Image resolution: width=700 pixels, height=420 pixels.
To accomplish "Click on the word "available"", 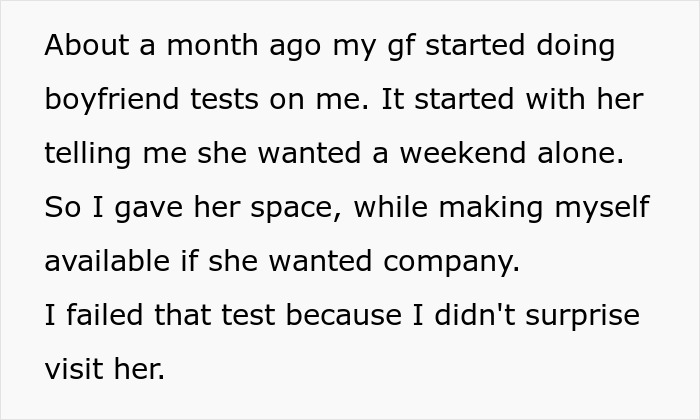I will tap(107, 263).
